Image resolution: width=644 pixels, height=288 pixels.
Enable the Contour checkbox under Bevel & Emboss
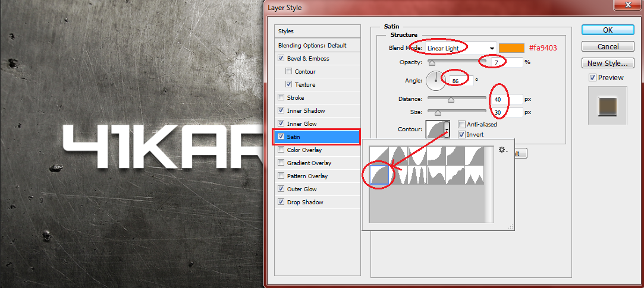(289, 71)
